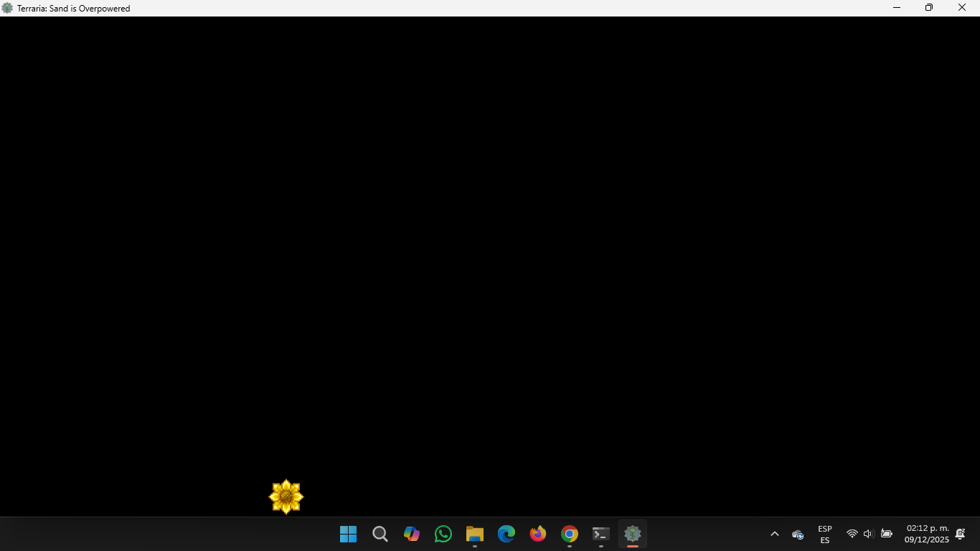Expand hidden system tray icons
This screenshot has height=551, width=980.
pos(774,534)
